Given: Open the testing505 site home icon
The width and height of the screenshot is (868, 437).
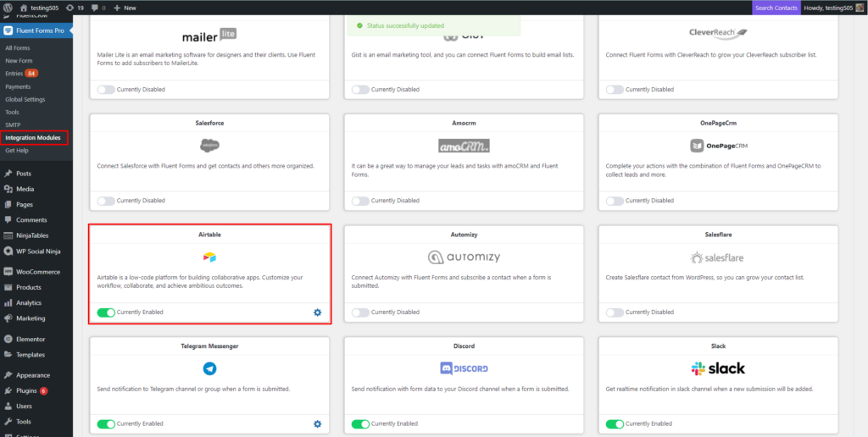Looking at the screenshot, I should coord(24,8).
